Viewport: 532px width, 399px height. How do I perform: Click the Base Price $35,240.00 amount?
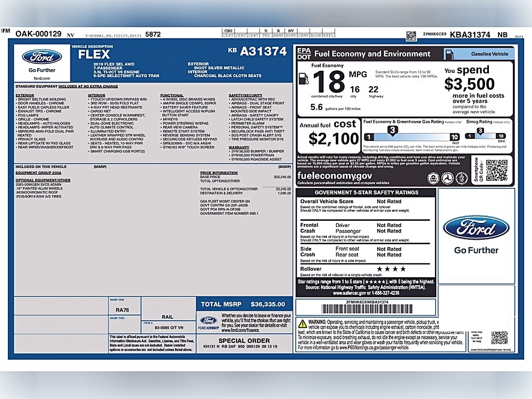tap(282, 177)
